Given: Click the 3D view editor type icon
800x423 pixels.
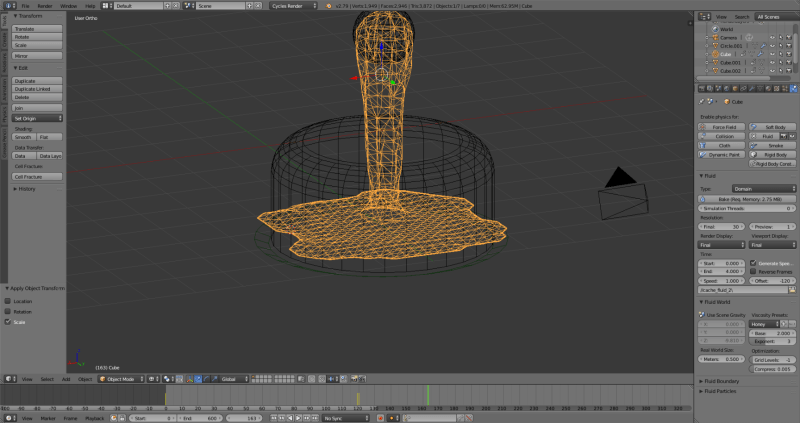Looking at the screenshot, I should coord(10,379).
